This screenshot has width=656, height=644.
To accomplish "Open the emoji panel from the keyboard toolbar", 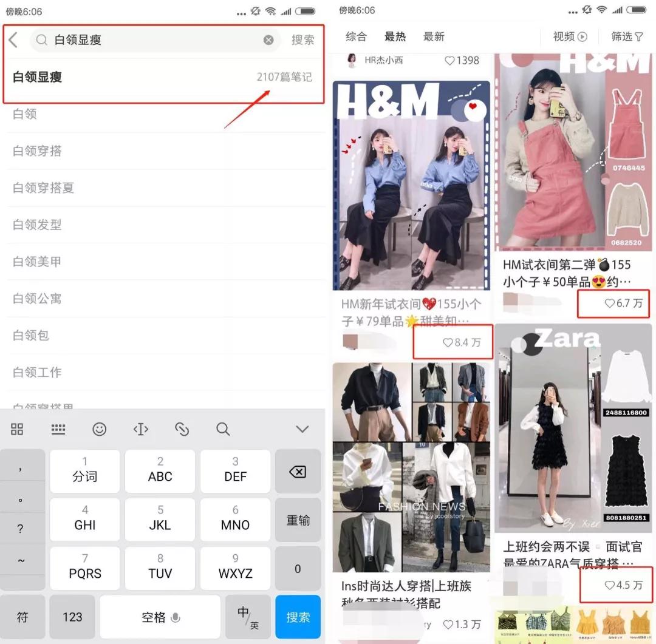I will pos(100,429).
